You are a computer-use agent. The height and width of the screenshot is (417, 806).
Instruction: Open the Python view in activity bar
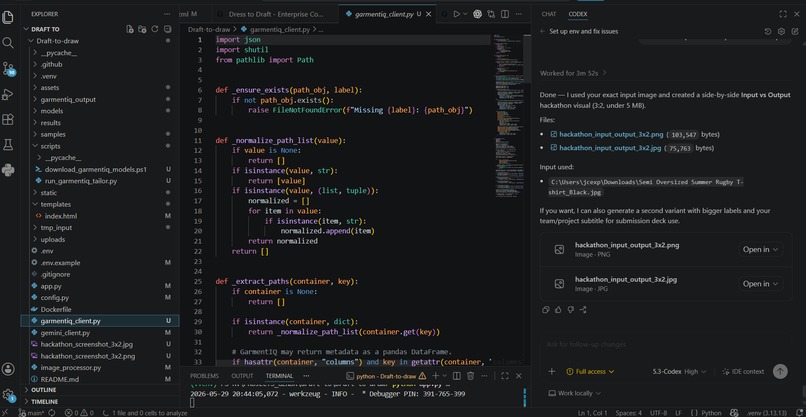[x=8, y=170]
